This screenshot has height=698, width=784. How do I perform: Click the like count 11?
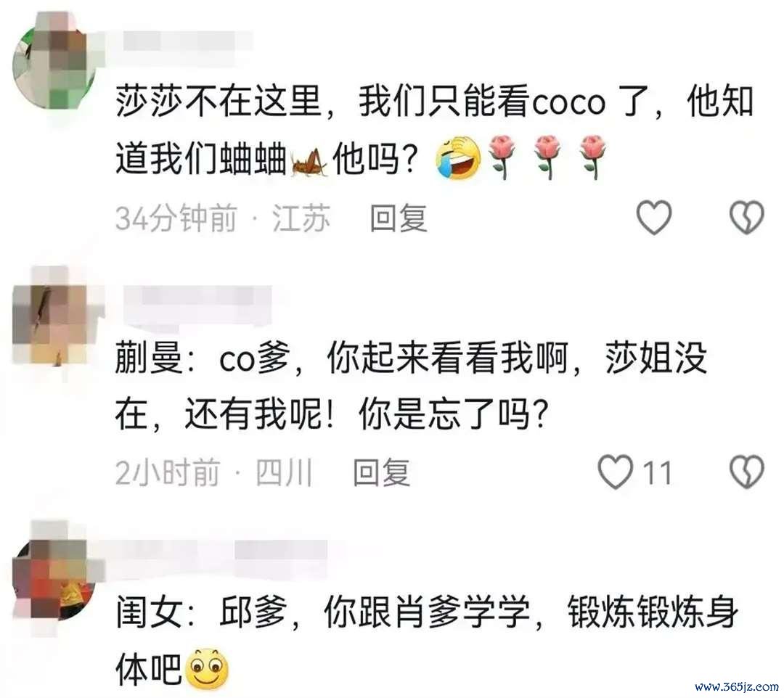tap(657, 472)
